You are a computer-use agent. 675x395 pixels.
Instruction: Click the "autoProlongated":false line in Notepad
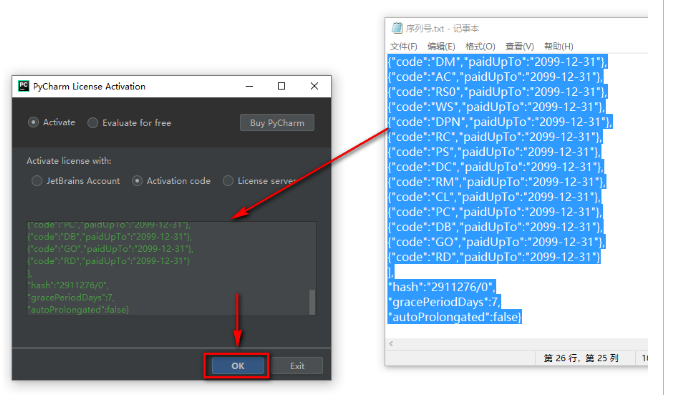coord(455,317)
